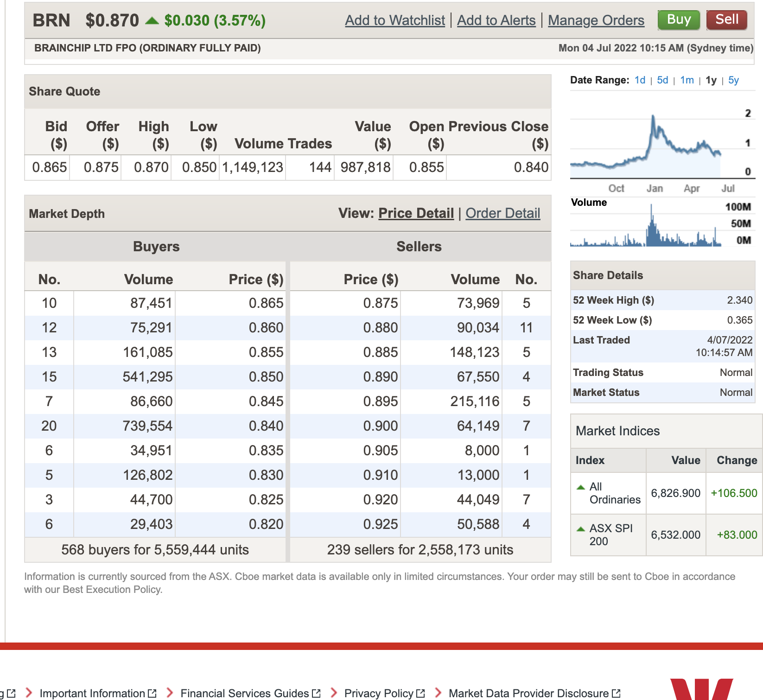The height and width of the screenshot is (700, 763).
Task: Click the trades count 144
Action: tap(320, 167)
